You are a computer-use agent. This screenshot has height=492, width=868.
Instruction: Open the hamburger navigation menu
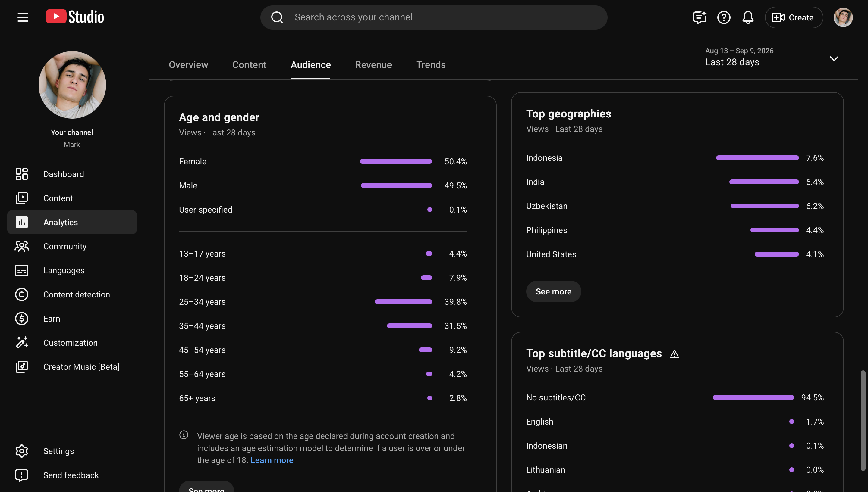[x=23, y=17]
